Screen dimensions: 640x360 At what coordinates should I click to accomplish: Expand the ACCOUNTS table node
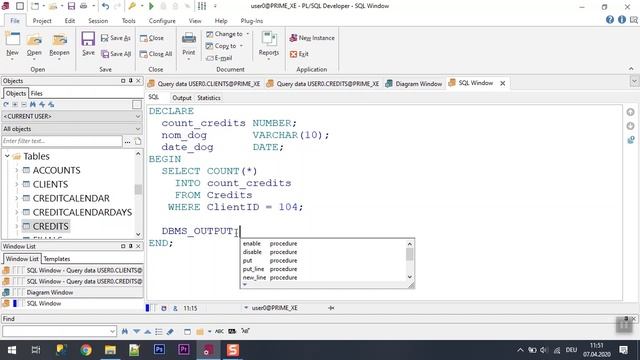coord(17,170)
